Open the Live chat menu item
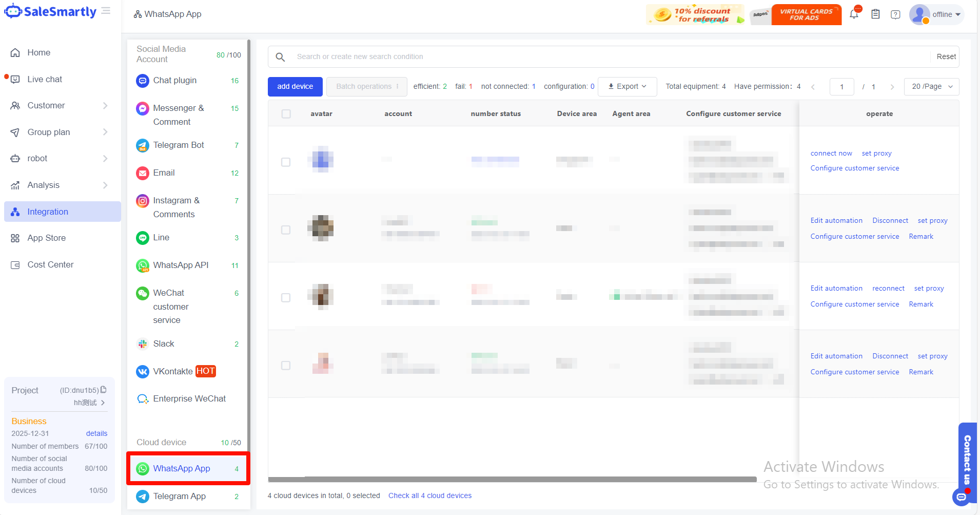Viewport: 980px width, 515px height. (x=45, y=79)
